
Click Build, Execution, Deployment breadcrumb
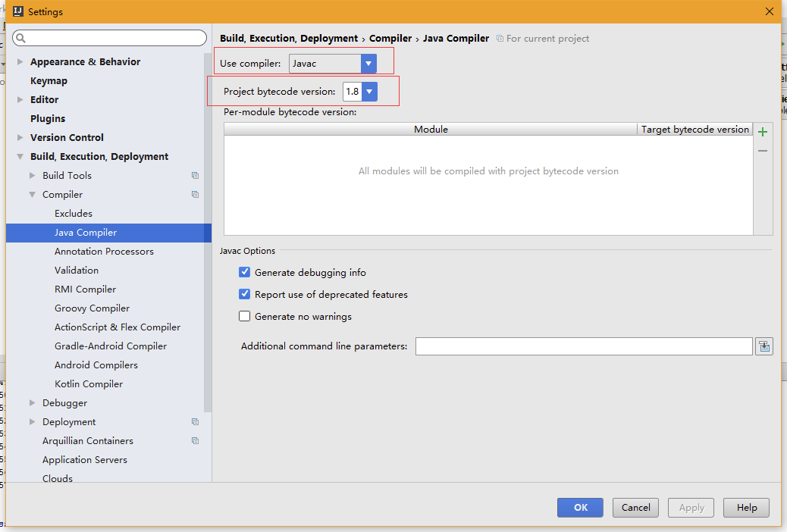(289, 39)
